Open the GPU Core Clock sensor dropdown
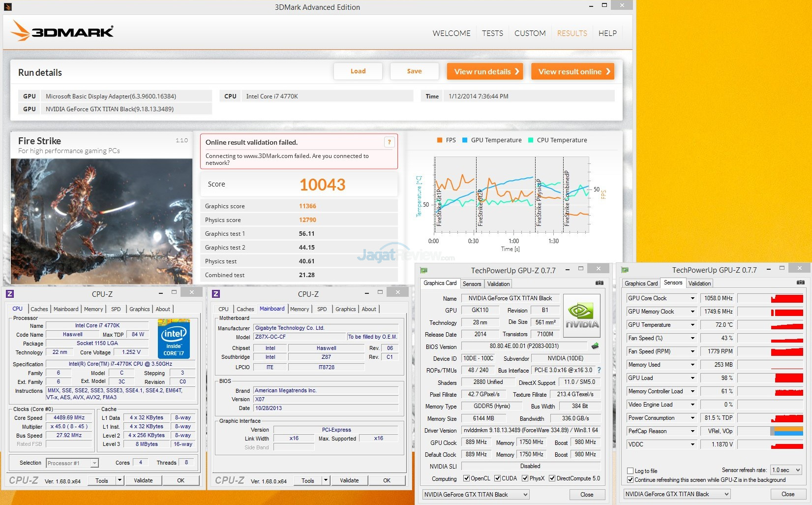The height and width of the screenshot is (505, 812). coord(692,298)
